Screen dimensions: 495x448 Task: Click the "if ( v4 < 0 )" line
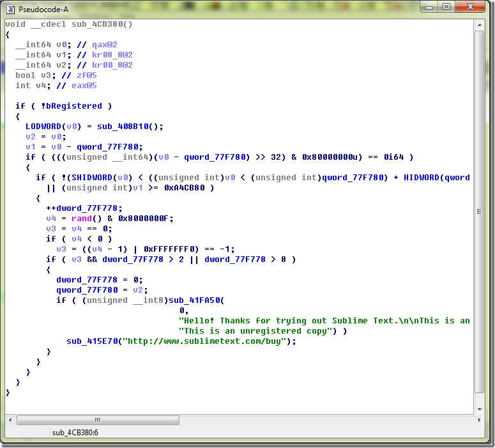coord(79,239)
